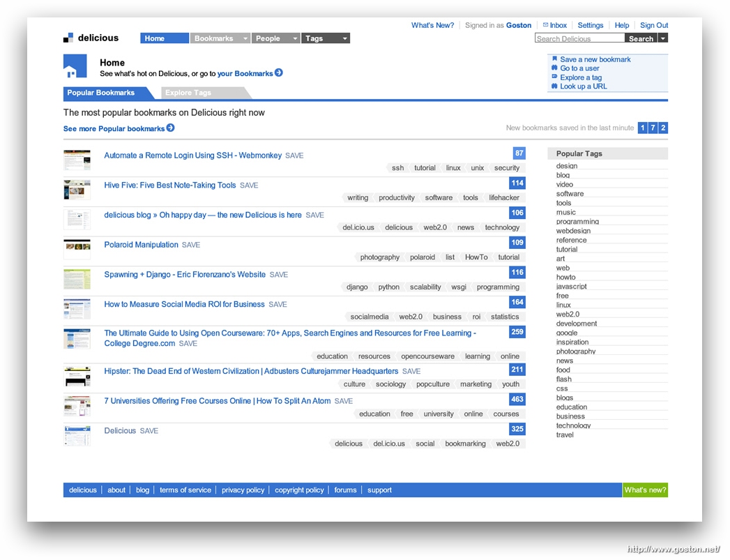Click the Inbox envelope icon
This screenshot has height=560, width=730.
click(x=545, y=25)
